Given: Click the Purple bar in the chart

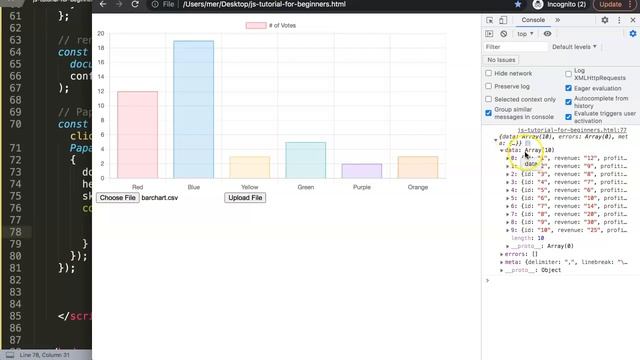Looking at the screenshot, I should pos(362,171).
